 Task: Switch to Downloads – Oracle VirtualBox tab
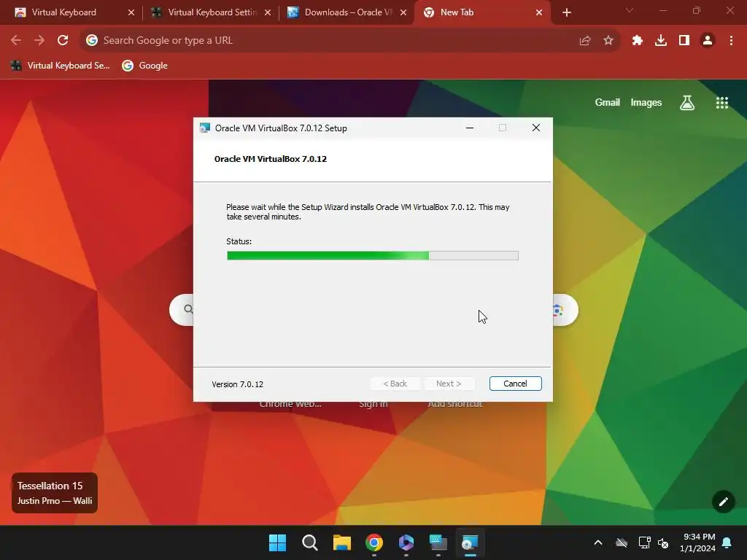click(x=348, y=12)
